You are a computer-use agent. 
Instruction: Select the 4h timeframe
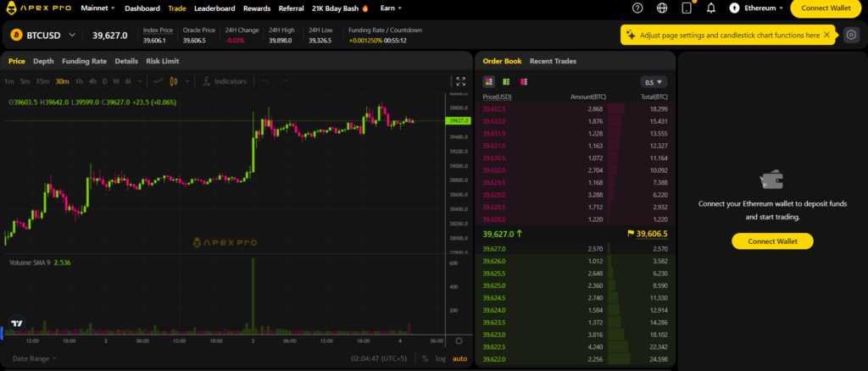pos(92,81)
